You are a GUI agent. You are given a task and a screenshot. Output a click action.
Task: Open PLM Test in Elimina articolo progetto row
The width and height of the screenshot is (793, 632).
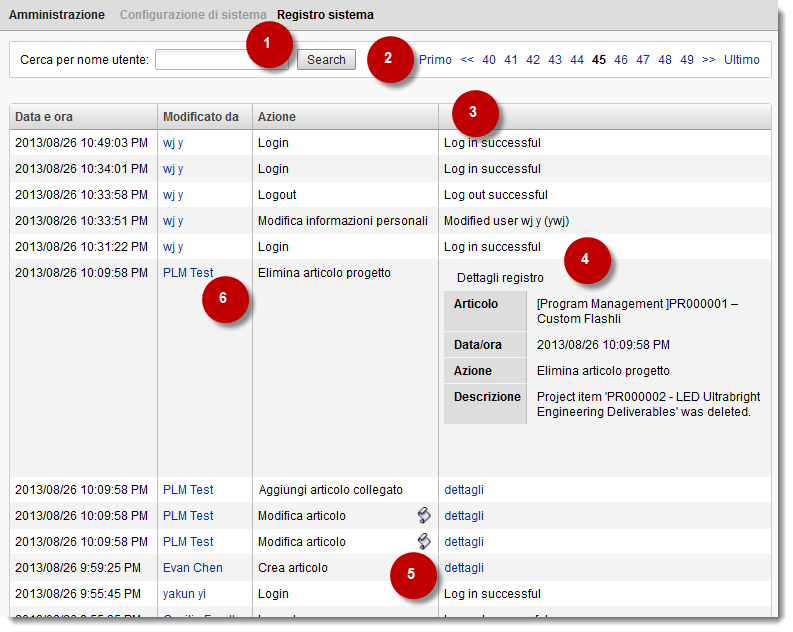[188, 273]
